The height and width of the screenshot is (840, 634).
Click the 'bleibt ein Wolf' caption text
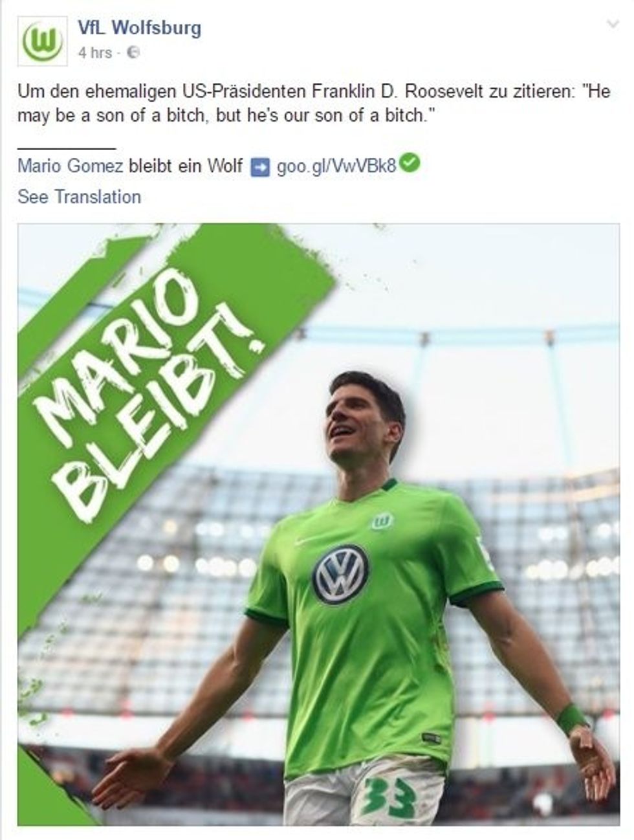(x=186, y=166)
